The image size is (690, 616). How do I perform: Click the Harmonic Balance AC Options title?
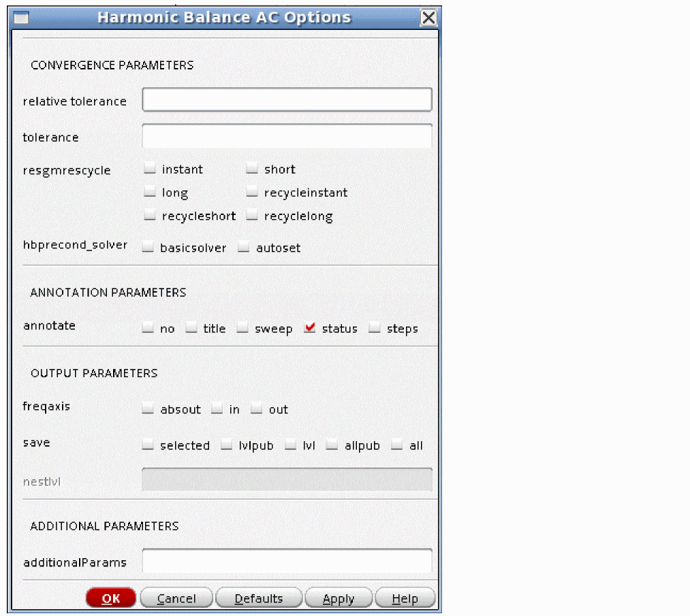click(224, 18)
